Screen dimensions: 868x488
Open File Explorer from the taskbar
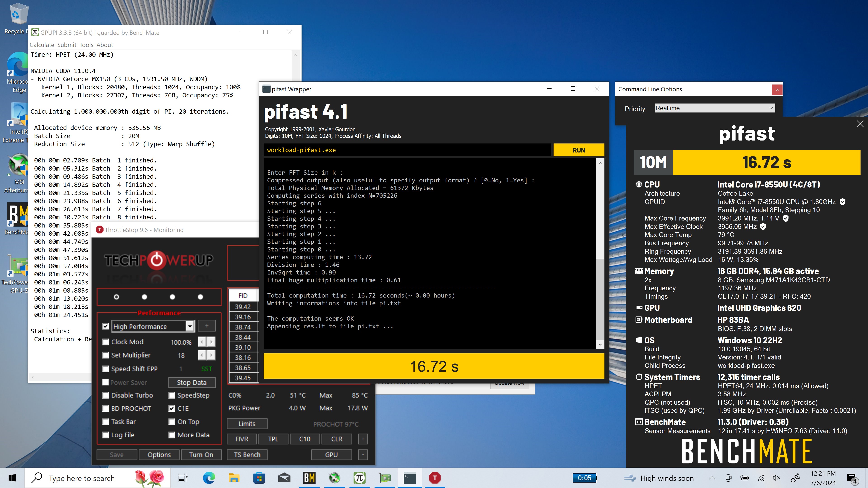[234, 478]
